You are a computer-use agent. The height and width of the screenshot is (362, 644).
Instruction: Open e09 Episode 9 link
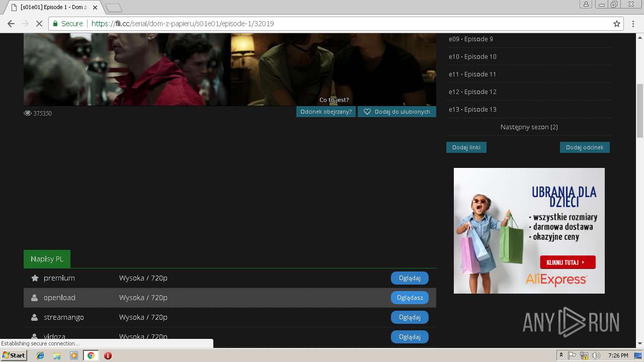pyautogui.click(x=471, y=39)
